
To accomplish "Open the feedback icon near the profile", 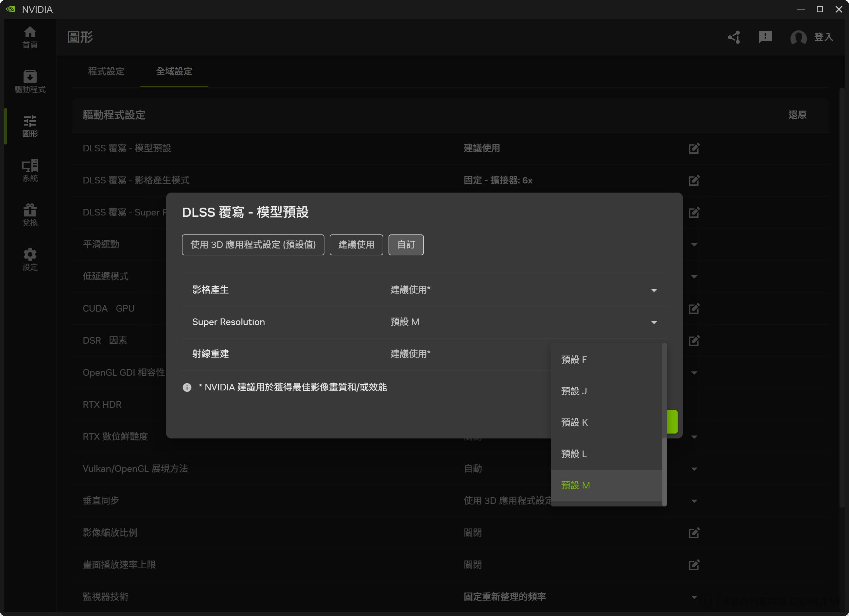I will click(765, 37).
